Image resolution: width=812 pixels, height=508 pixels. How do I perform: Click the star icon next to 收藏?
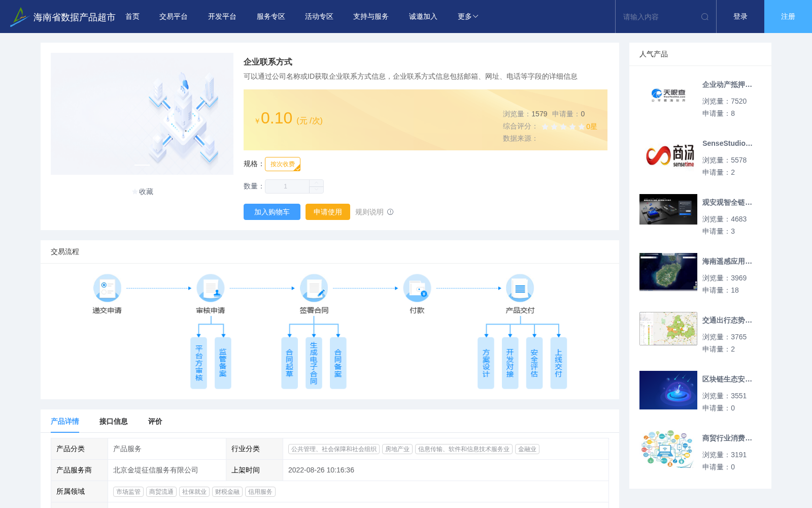pos(134,192)
